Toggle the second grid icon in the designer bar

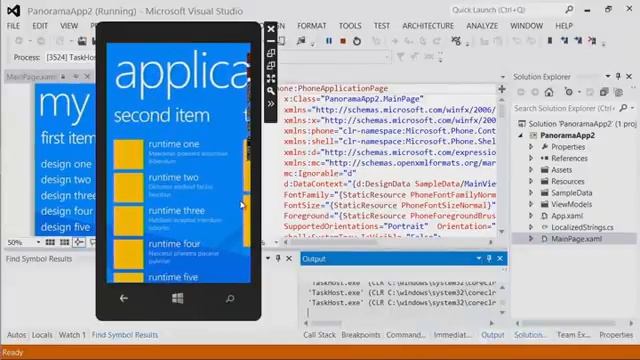(64, 242)
